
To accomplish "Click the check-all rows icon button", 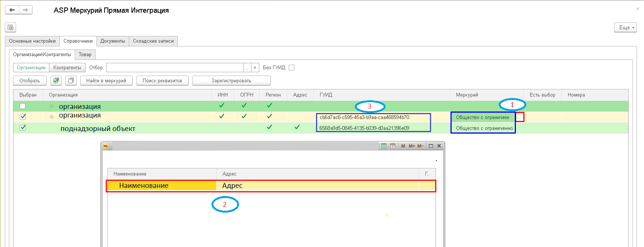I will (x=56, y=80).
